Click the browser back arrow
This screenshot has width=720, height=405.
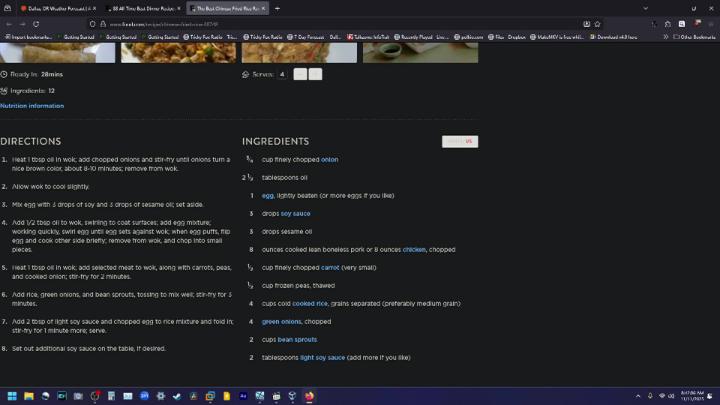[x=8, y=23]
